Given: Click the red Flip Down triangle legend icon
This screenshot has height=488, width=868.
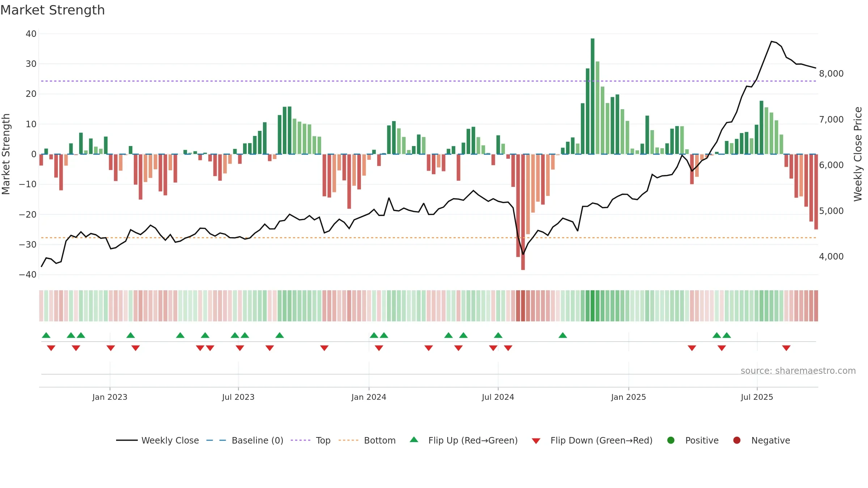Looking at the screenshot, I should (x=536, y=441).
